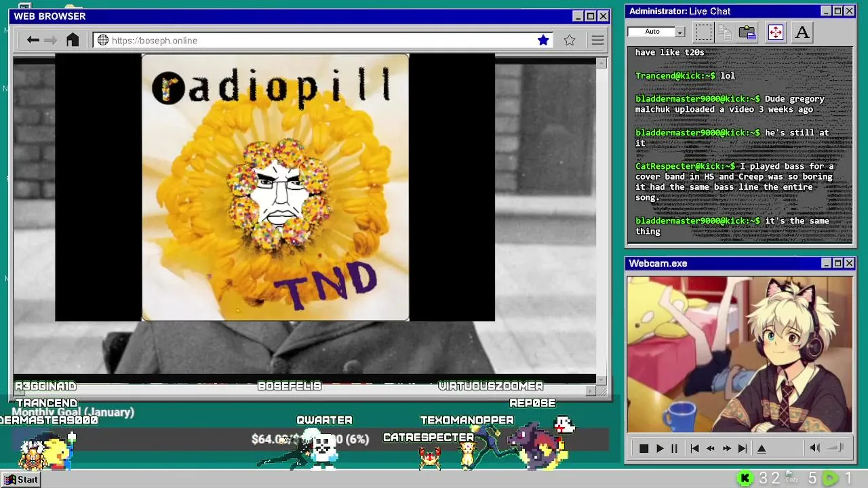Click the volume slider in Webcam.exe
868x488 pixels.
[836, 447]
